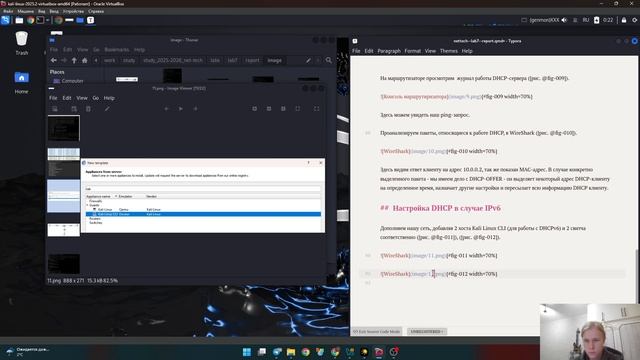Click 'study_2025-2026_net-tech' path segment
The width and height of the screenshot is (640, 360).
(173, 60)
